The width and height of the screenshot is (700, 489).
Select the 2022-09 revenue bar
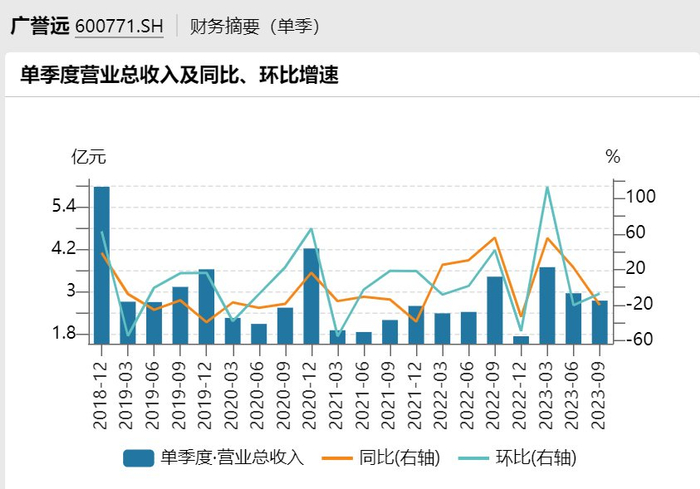click(x=495, y=310)
